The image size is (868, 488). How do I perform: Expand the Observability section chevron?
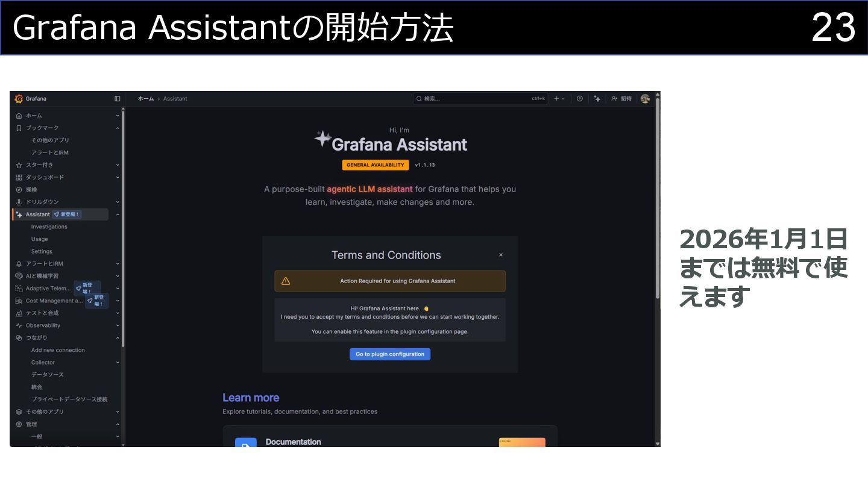(118, 325)
